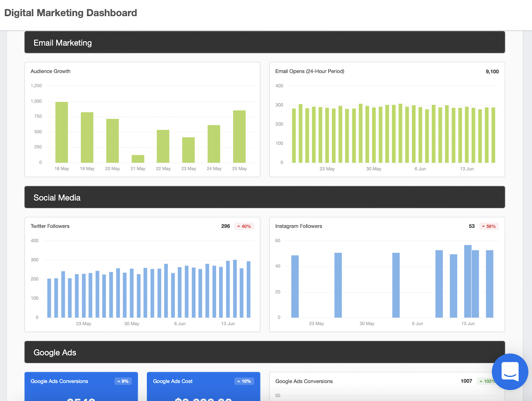Click the 21 May axis label

pyautogui.click(x=138, y=169)
